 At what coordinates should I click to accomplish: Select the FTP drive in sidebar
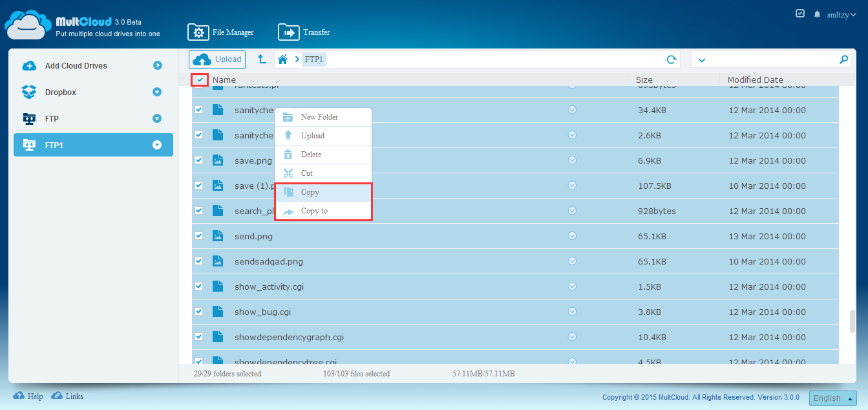pyautogui.click(x=52, y=119)
